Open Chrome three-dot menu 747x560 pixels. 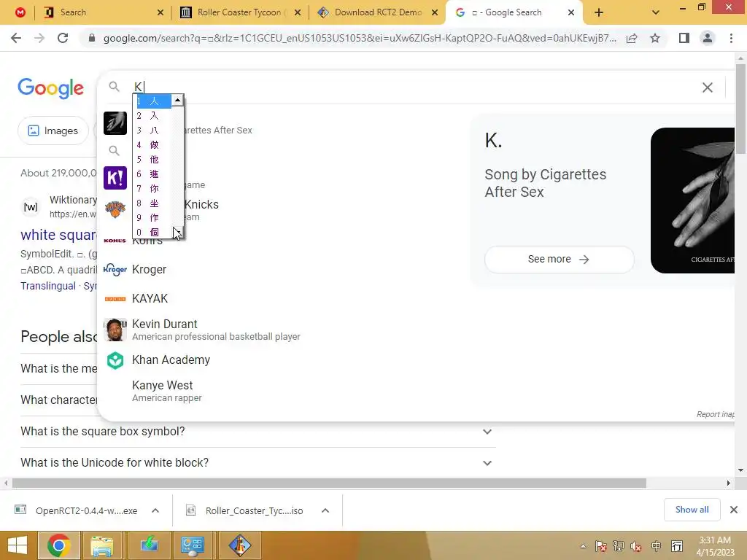[731, 38]
